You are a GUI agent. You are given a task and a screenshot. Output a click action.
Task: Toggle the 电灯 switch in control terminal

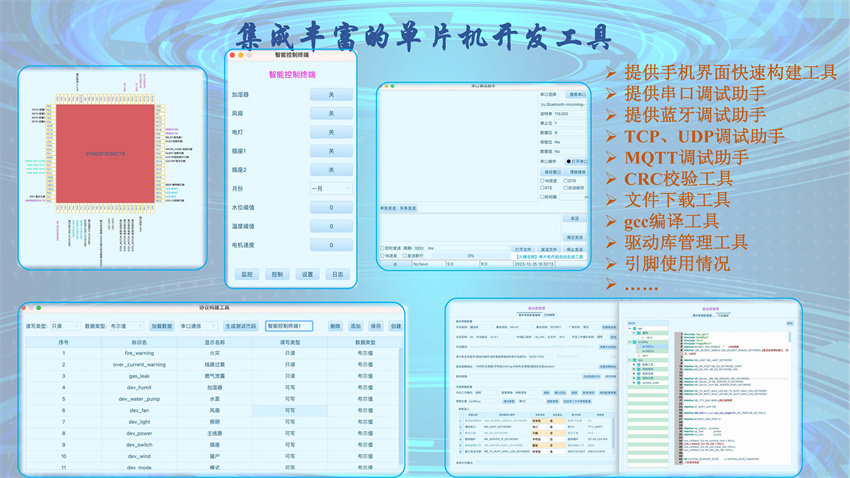(331, 132)
